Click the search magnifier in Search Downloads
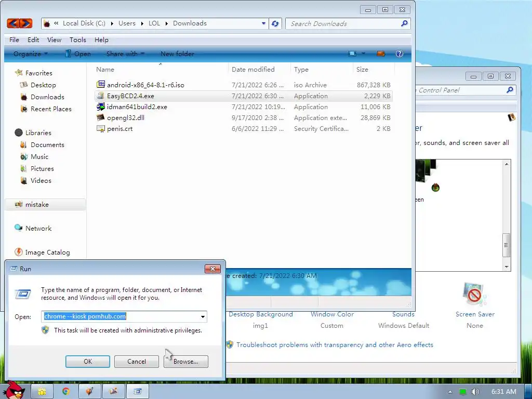This screenshot has width=532, height=399. point(404,23)
